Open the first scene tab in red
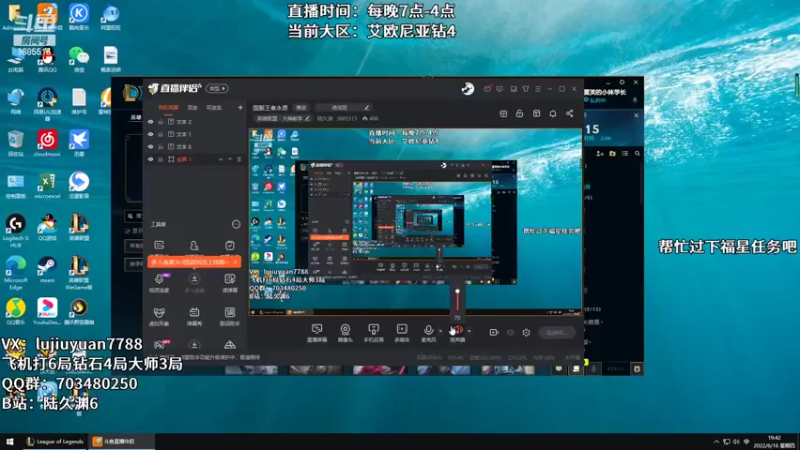Viewport: 800px width, 450px height. [168, 108]
